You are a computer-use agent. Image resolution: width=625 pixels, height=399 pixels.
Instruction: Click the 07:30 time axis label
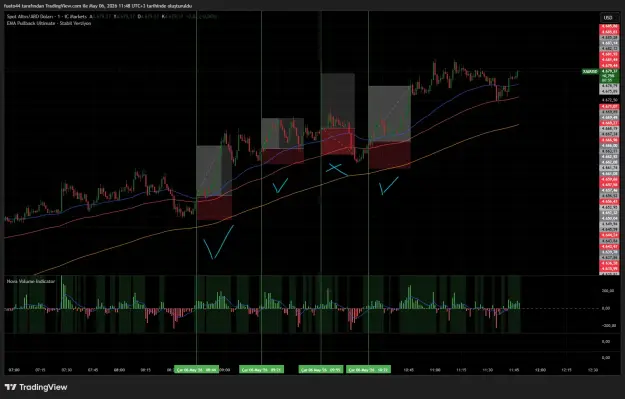pos(67,370)
